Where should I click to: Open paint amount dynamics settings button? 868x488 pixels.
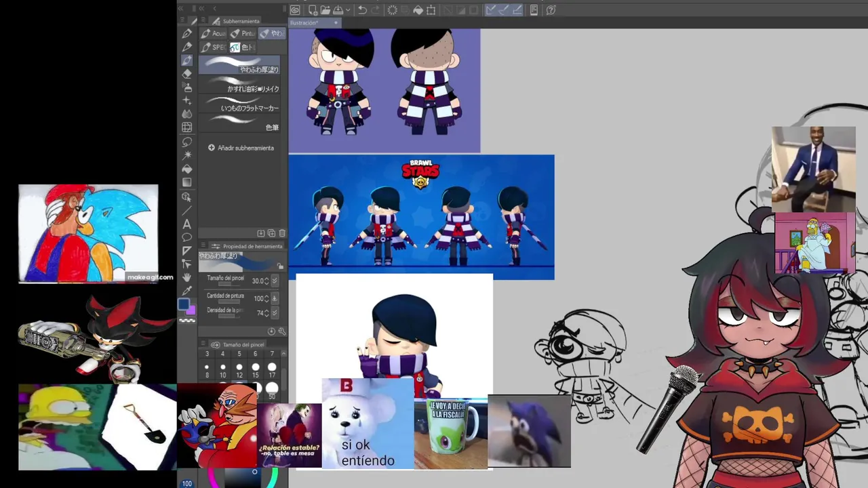click(x=275, y=299)
